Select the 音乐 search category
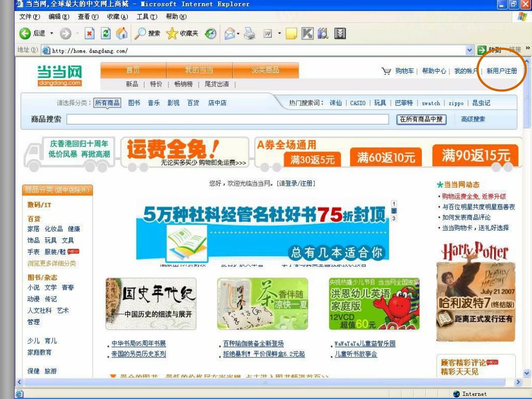 [154, 103]
